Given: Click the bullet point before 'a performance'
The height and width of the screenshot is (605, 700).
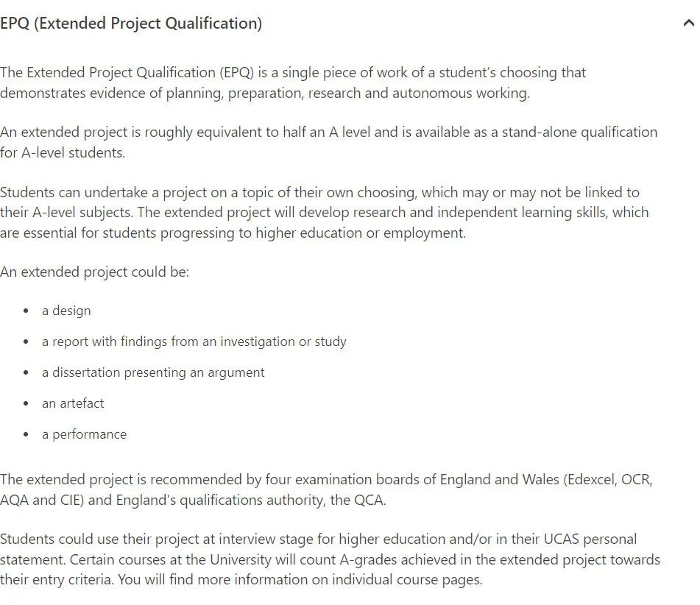Looking at the screenshot, I should coord(26,434).
